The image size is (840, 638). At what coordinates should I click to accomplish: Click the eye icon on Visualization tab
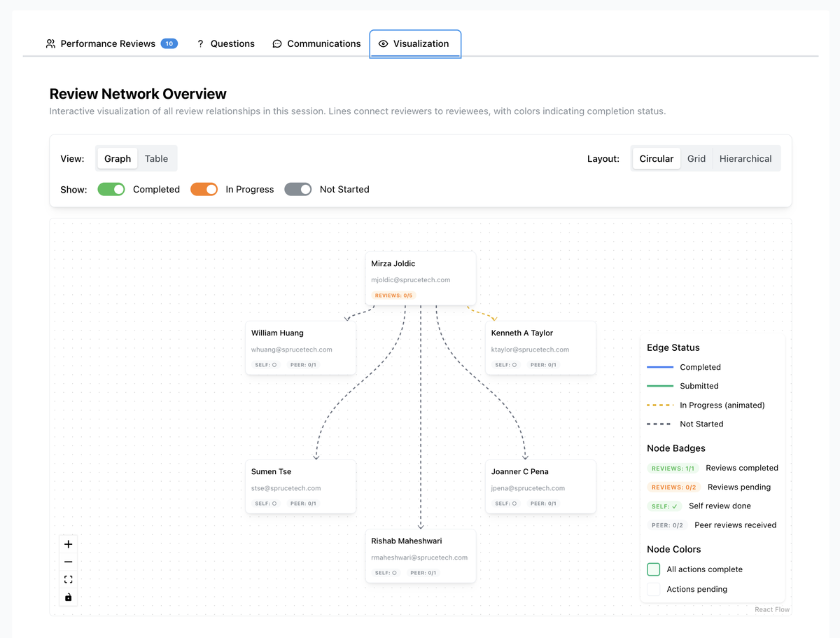[x=383, y=43]
